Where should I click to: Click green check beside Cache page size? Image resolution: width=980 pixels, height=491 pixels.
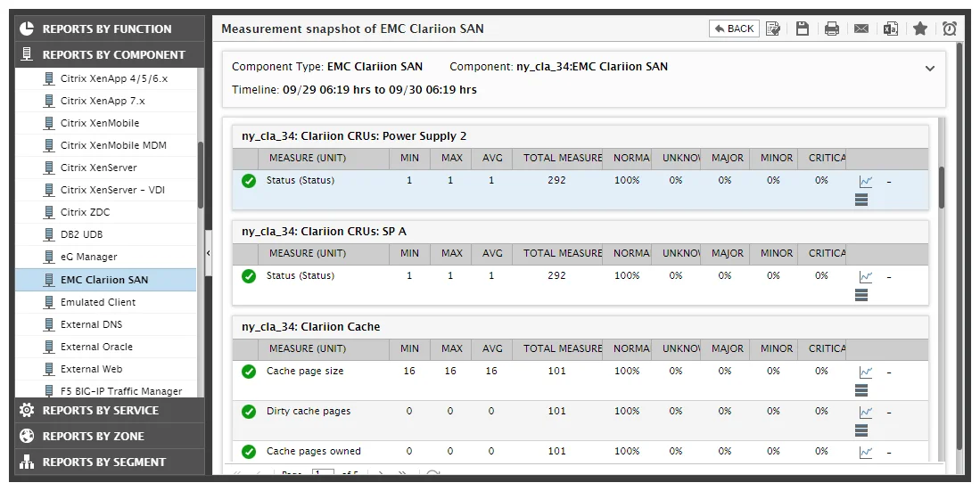coord(249,372)
